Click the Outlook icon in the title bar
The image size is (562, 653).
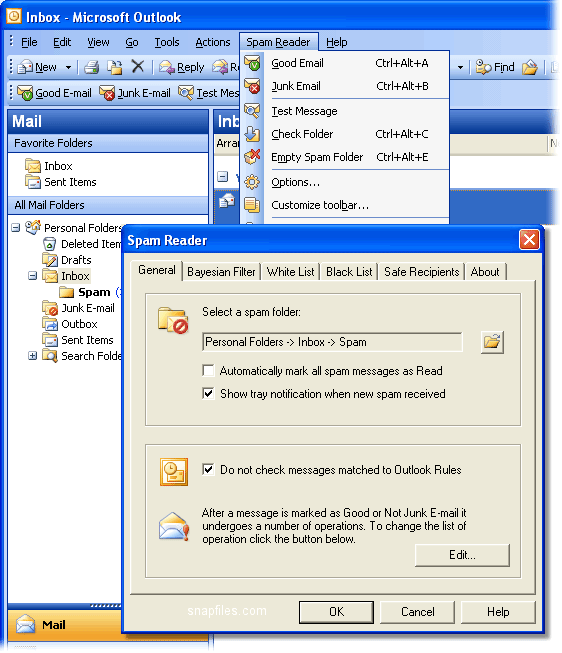[x=14, y=17]
